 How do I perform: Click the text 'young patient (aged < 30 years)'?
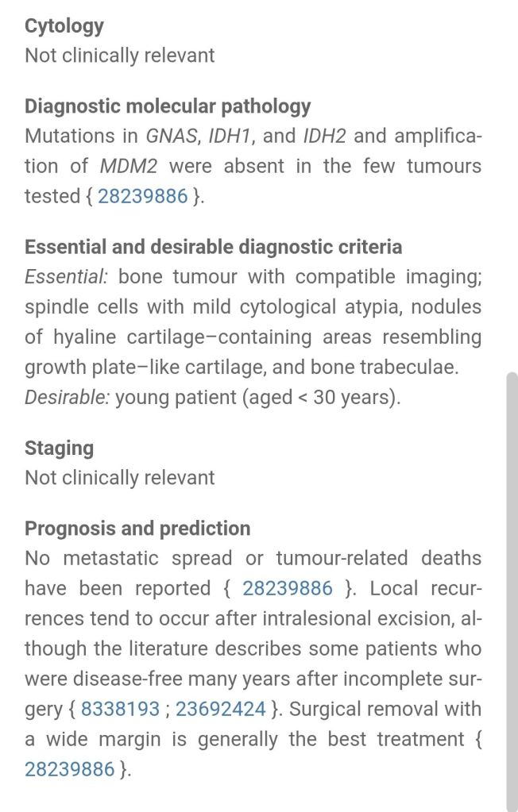pos(257,397)
